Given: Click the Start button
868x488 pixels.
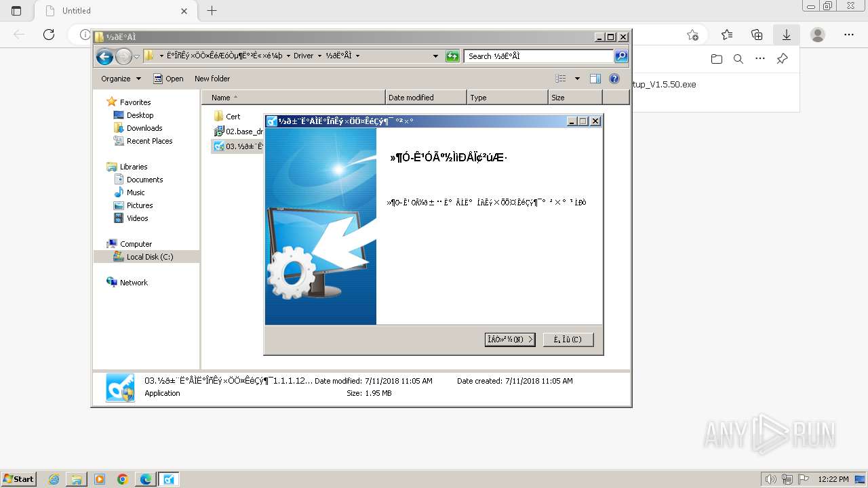Looking at the screenshot, I should click(x=18, y=479).
